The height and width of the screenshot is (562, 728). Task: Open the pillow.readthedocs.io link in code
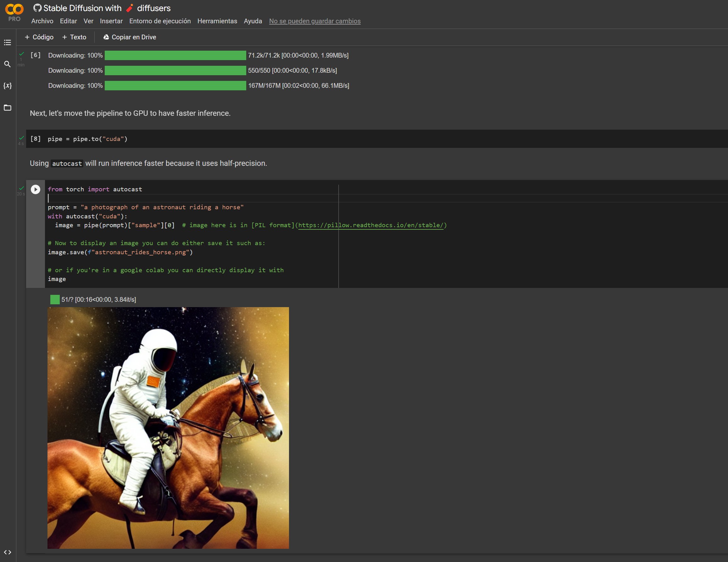[x=370, y=225]
